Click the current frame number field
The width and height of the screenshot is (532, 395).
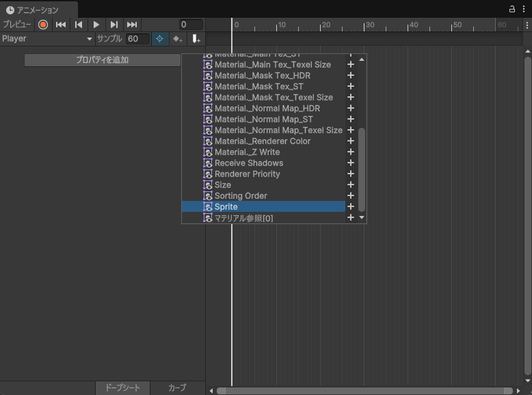coord(191,25)
